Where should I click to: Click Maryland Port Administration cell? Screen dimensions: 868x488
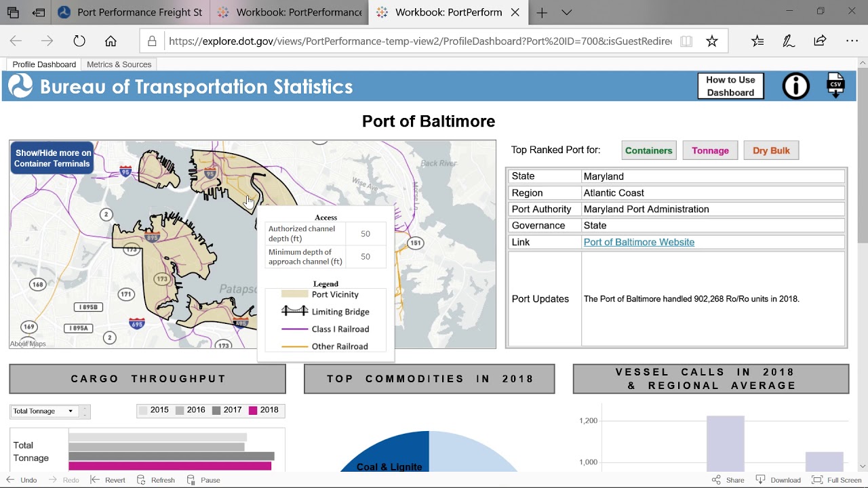click(713, 209)
